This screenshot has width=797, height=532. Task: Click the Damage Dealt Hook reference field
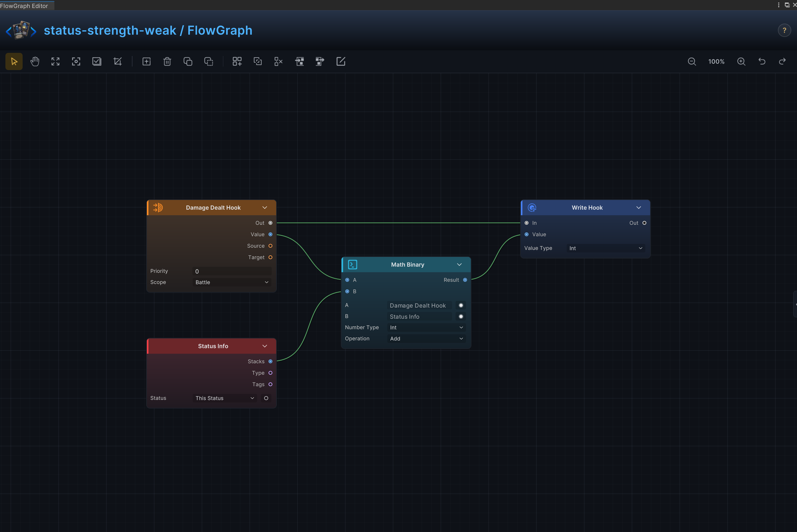(420, 305)
